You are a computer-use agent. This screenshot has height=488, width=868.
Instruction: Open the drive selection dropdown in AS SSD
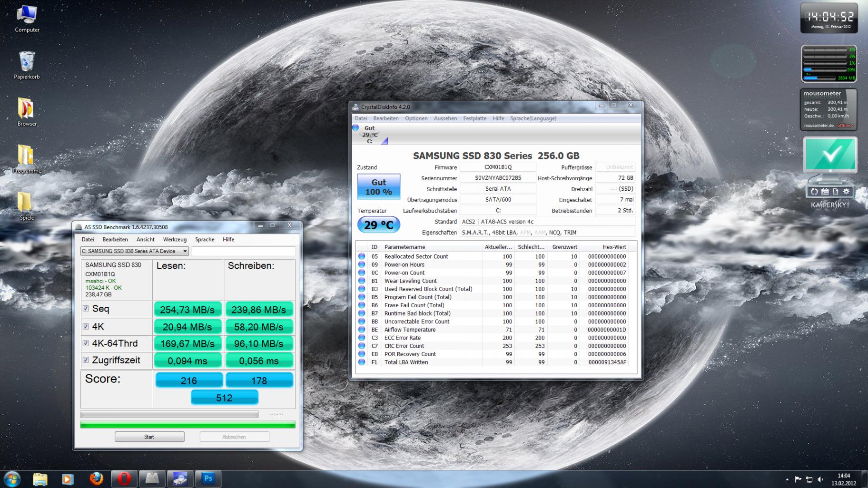pos(135,251)
